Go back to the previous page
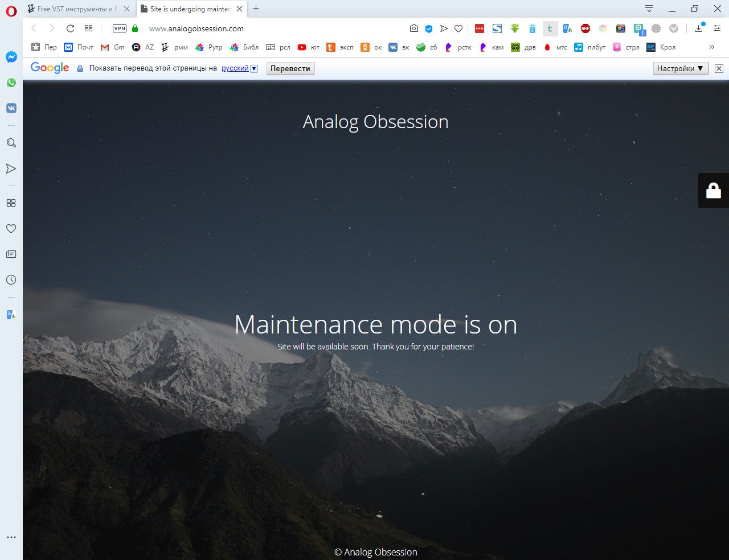Image resolution: width=729 pixels, height=560 pixels. click(34, 28)
